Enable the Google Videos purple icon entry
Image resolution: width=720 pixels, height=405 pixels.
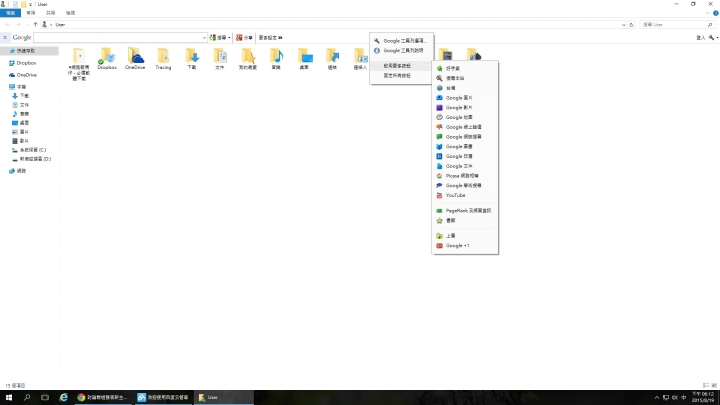pyautogui.click(x=465, y=107)
